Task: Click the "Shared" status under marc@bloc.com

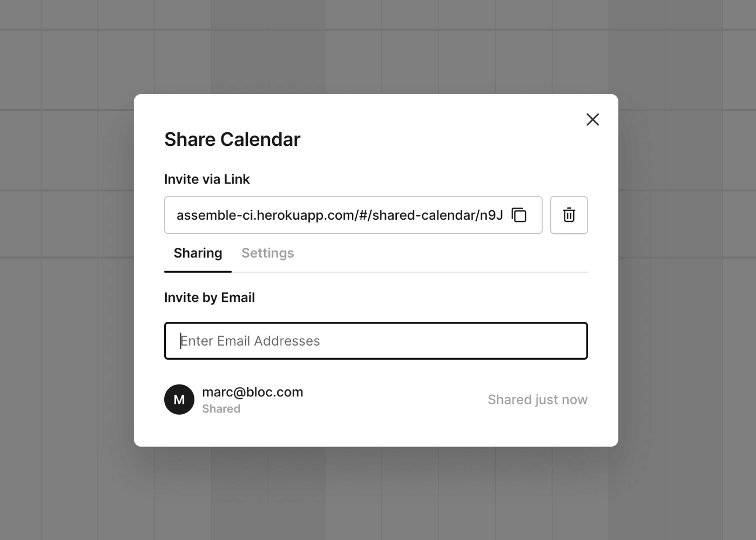Action: point(221,409)
